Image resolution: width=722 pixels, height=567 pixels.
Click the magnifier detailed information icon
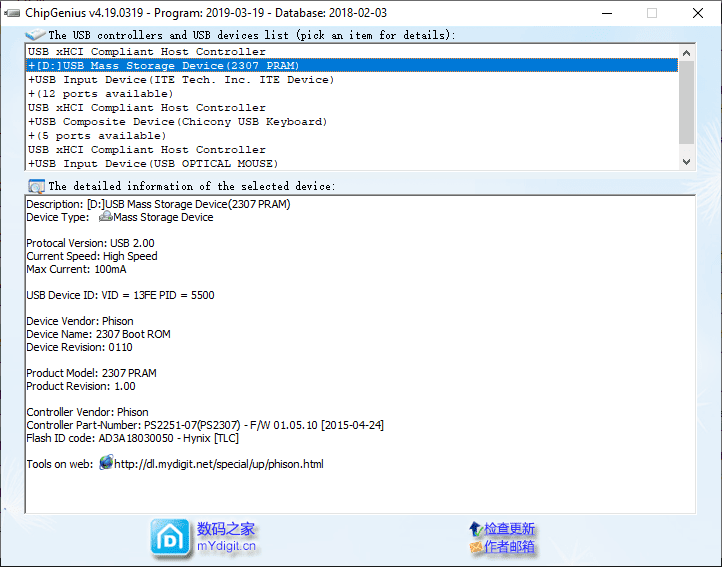36,186
